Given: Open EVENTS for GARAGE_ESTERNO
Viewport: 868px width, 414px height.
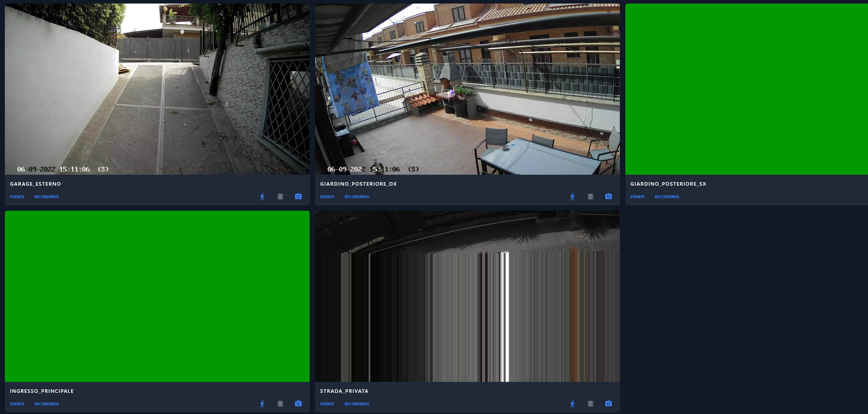Looking at the screenshot, I should point(17,197).
